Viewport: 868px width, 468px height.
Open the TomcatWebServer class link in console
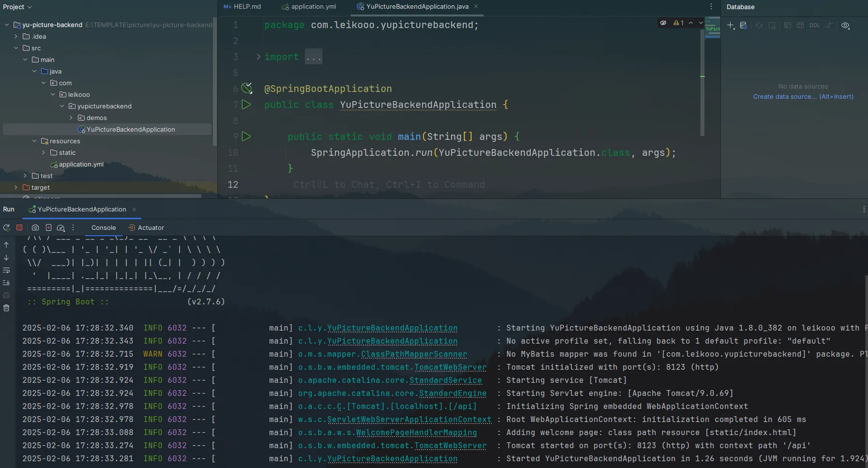(450, 367)
